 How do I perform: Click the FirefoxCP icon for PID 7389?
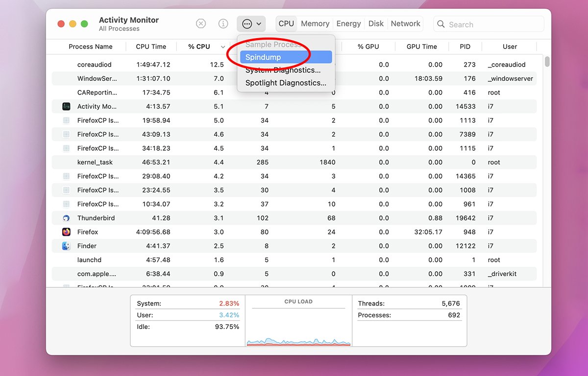click(66, 134)
